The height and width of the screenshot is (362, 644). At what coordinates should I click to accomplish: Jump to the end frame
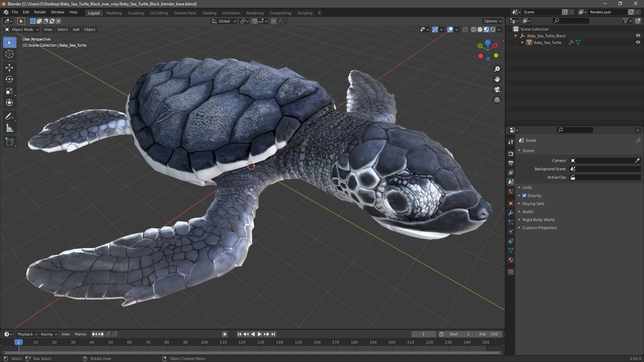click(273, 334)
